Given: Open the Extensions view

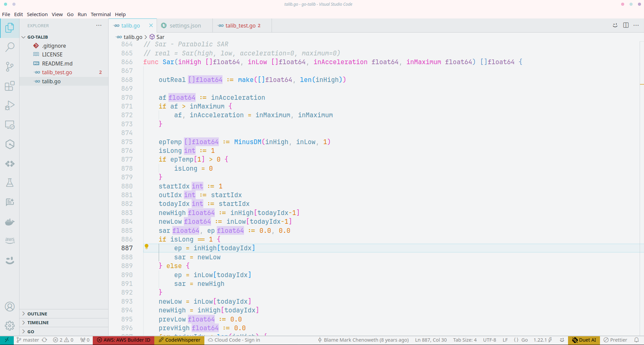Looking at the screenshot, I should 10,86.
